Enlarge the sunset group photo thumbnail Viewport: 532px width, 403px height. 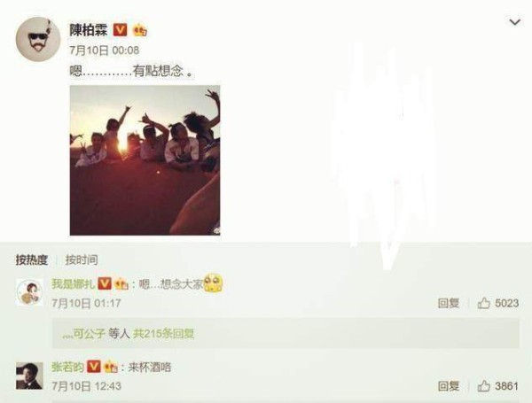point(145,160)
